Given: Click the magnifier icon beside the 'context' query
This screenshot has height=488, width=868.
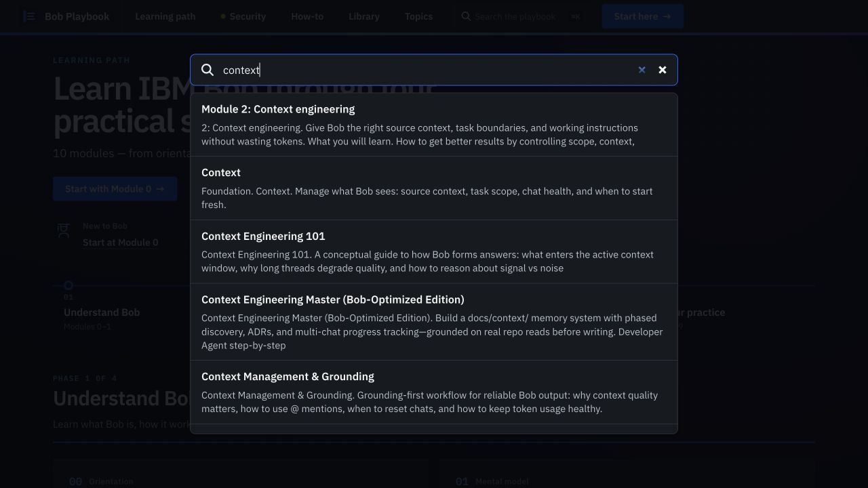Looking at the screenshot, I should pyautogui.click(x=208, y=70).
